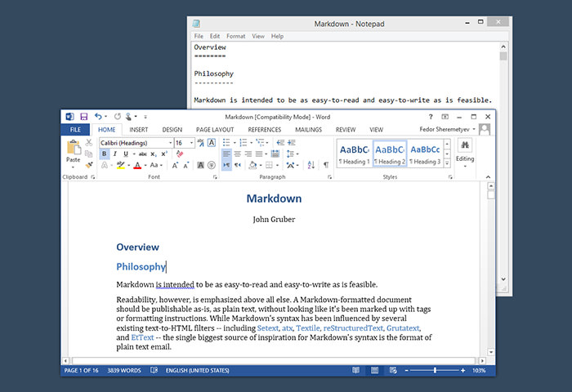This screenshot has width=572, height=392.
Task: Toggle Center paragraph alignment
Action: [238, 154]
